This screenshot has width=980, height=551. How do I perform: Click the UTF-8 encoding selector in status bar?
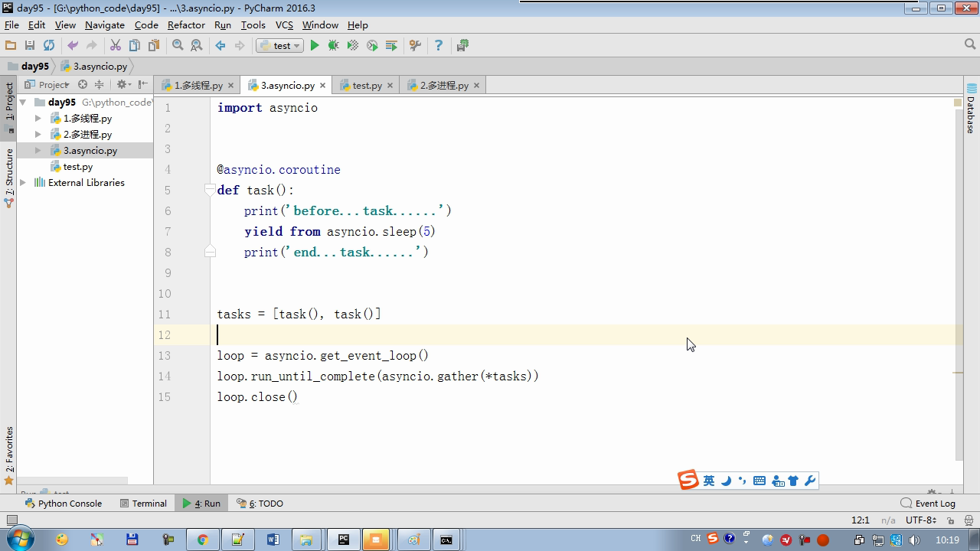pos(920,520)
